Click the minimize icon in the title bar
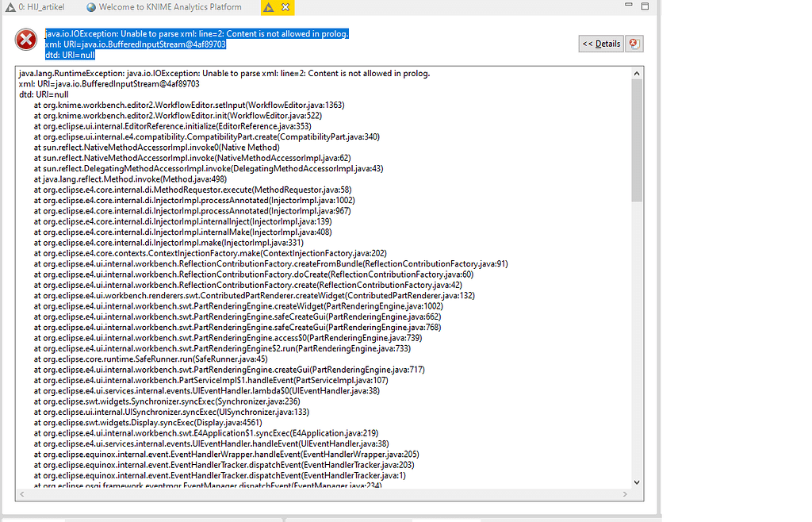Screen dimensions: 812x522 tap(627, 6)
